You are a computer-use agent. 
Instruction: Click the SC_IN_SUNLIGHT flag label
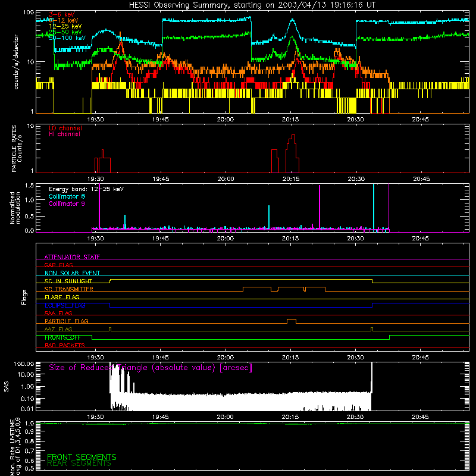(68, 281)
